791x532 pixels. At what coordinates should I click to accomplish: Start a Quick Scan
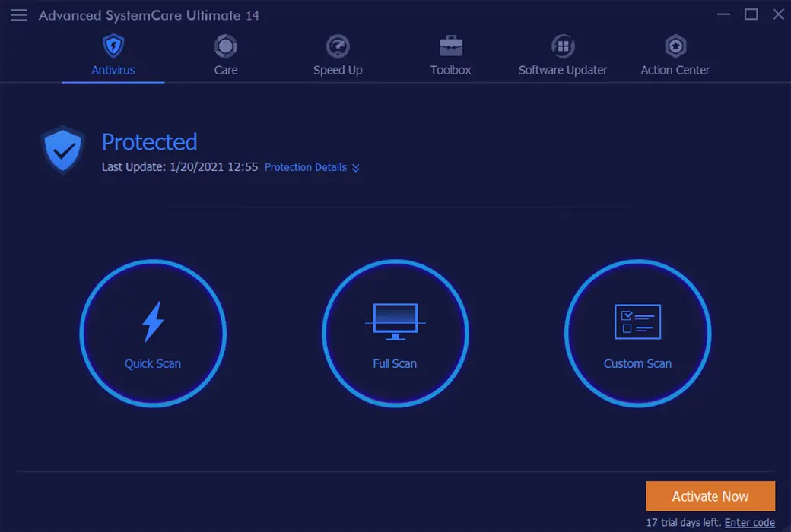(153, 334)
